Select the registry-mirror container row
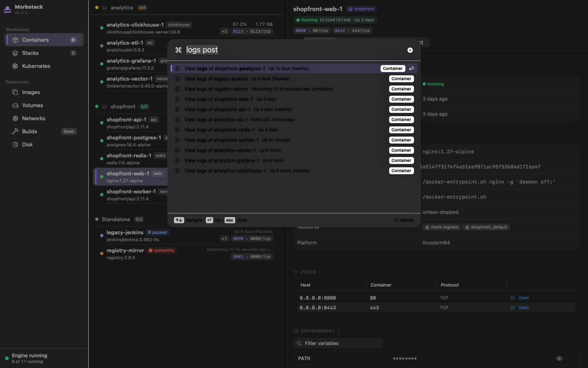The width and height of the screenshot is (588, 368). [x=186, y=254]
